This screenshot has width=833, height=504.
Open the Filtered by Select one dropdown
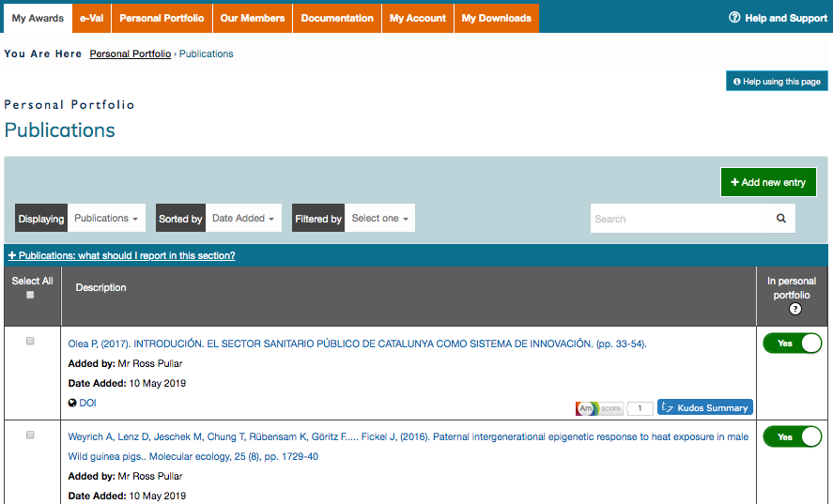point(379,219)
